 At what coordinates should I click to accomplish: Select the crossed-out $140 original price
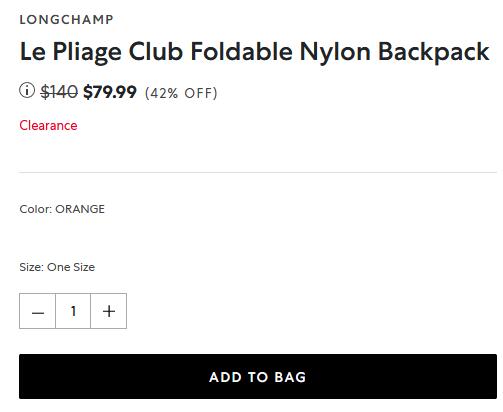(x=59, y=92)
